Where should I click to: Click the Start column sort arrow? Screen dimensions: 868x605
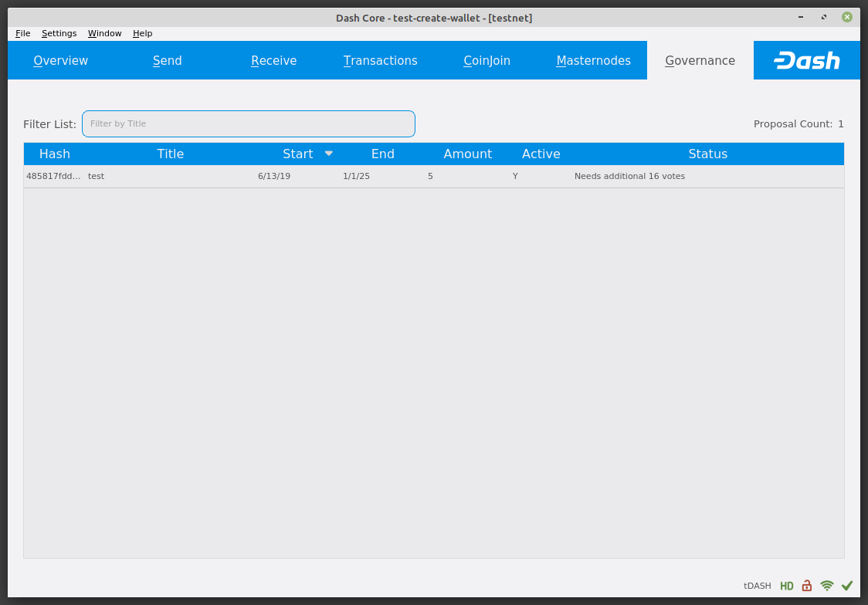329,154
